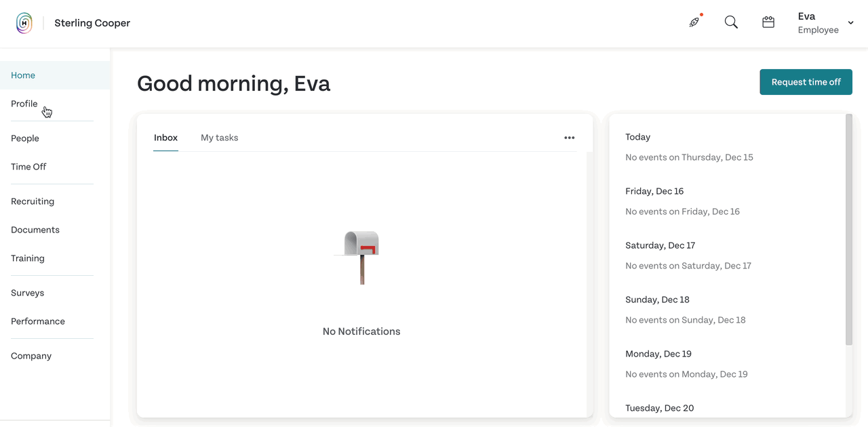Select Training in the sidebar

point(28,258)
